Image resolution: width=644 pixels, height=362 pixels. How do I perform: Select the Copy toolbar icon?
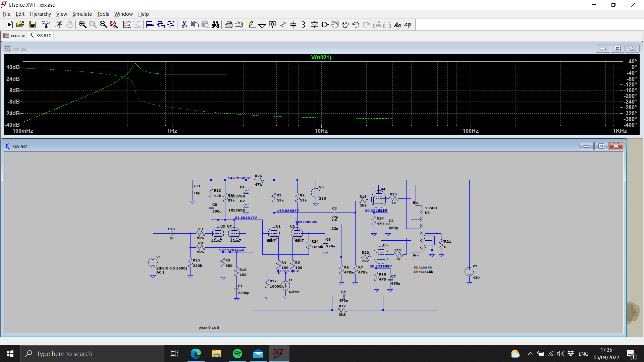[x=195, y=24]
